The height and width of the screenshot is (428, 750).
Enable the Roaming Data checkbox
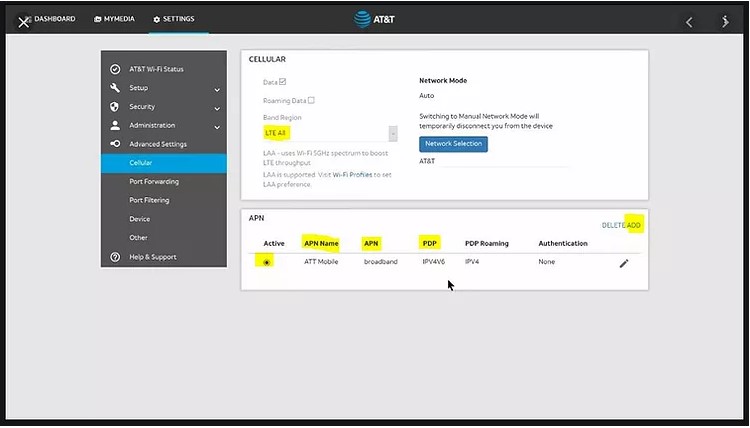(x=311, y=100)
